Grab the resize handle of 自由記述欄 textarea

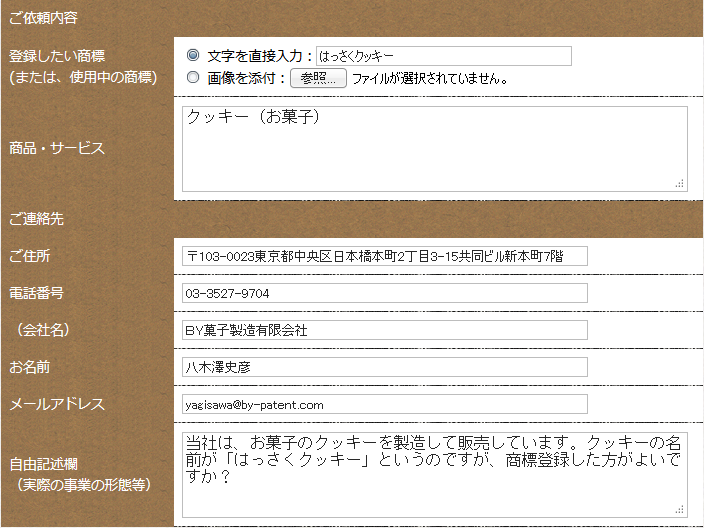[x=680, y=510]
